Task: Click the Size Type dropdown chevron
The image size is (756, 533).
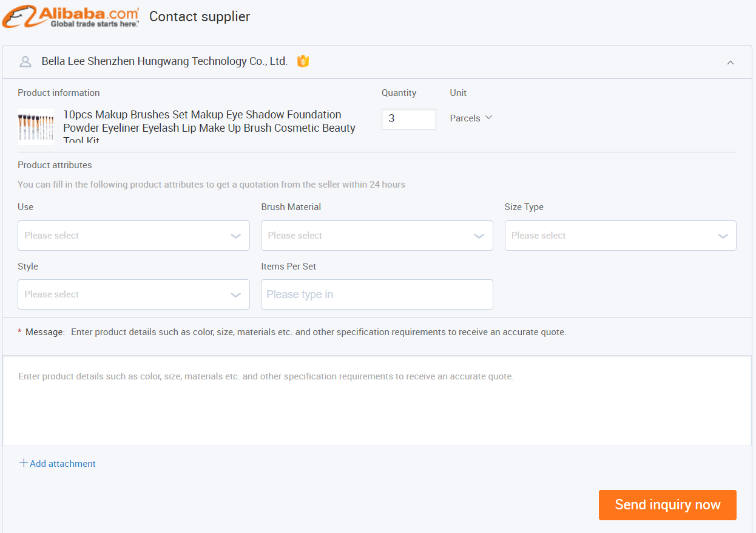Action: click(x=723, y=235)
